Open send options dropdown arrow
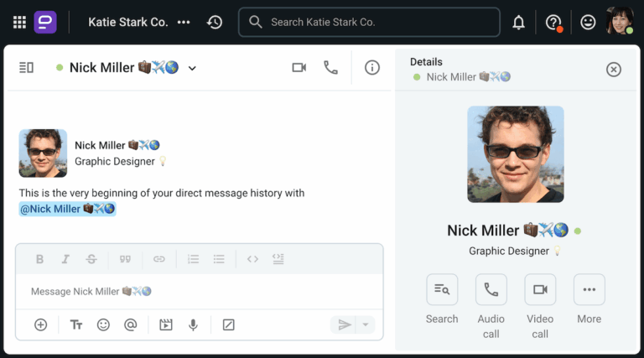 coord(366,324)
